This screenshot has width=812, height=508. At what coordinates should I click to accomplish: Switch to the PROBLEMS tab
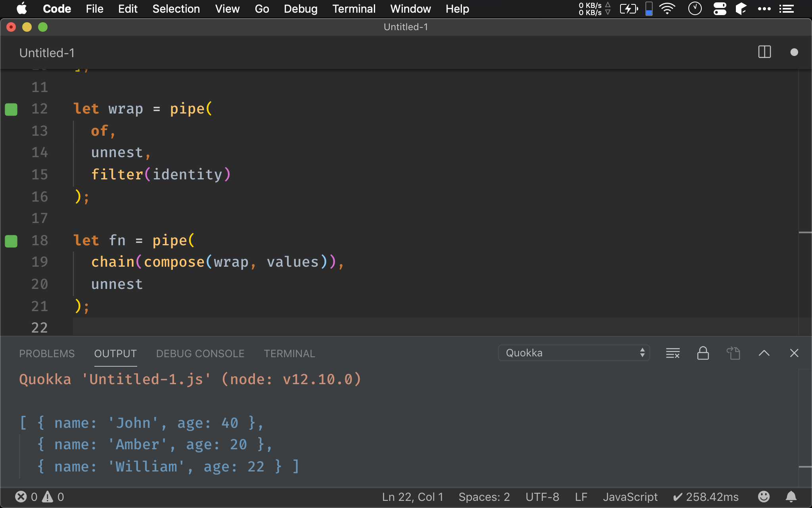(x=47, y=354)
